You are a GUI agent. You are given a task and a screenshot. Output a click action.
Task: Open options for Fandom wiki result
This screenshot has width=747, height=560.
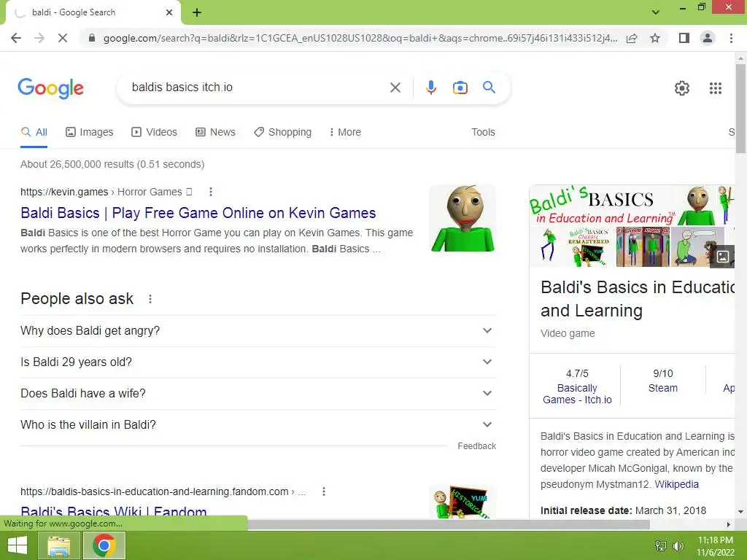click(323, 491)
